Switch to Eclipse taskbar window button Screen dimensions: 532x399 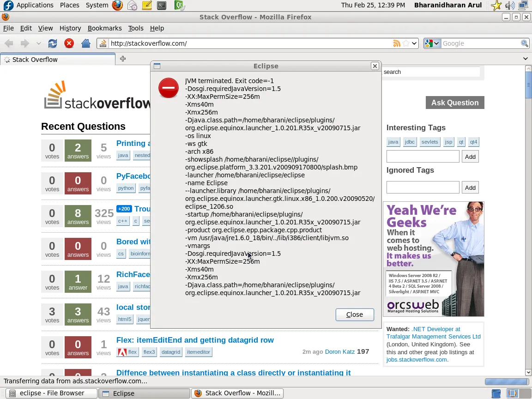coord(144,393)
